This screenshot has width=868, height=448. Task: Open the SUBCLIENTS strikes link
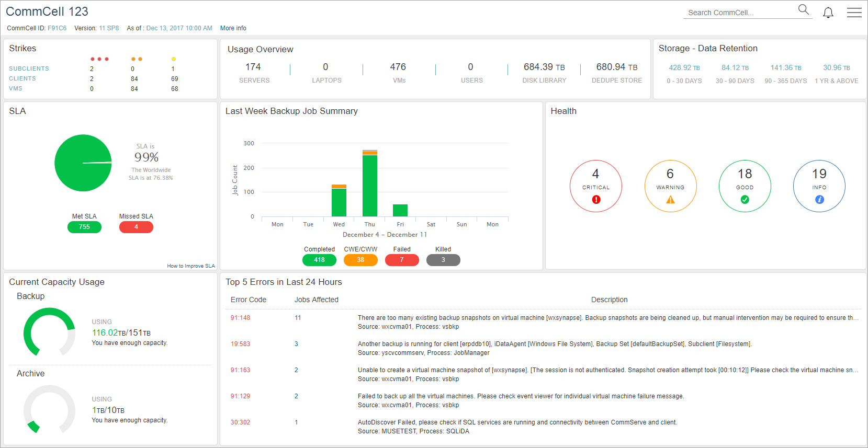pyautogui.click(x=29, y=68)
